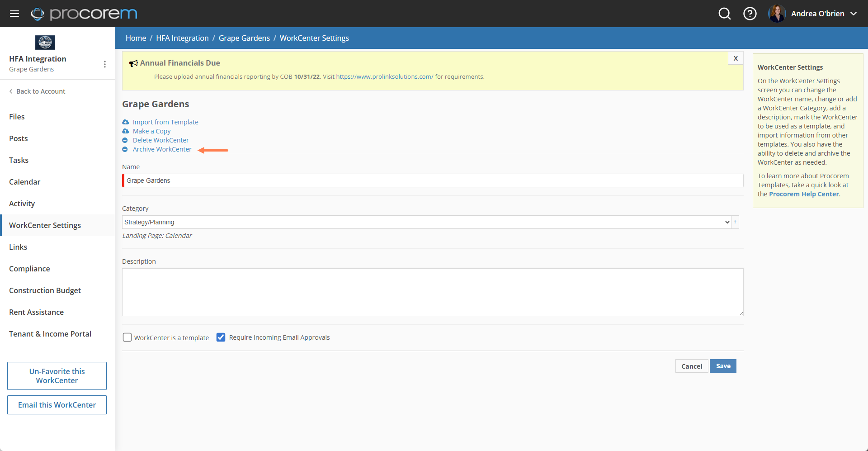Click Make a Copy link
868x451 pixels.
point(152,131)
